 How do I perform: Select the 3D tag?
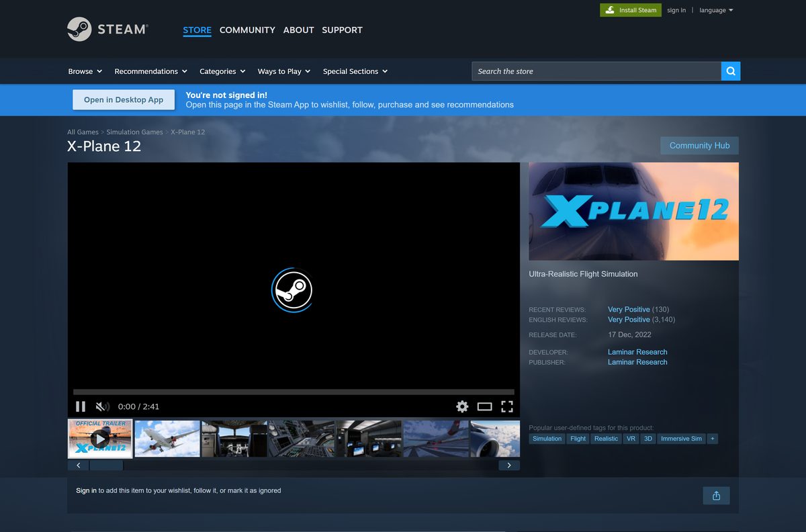[647, 439]
